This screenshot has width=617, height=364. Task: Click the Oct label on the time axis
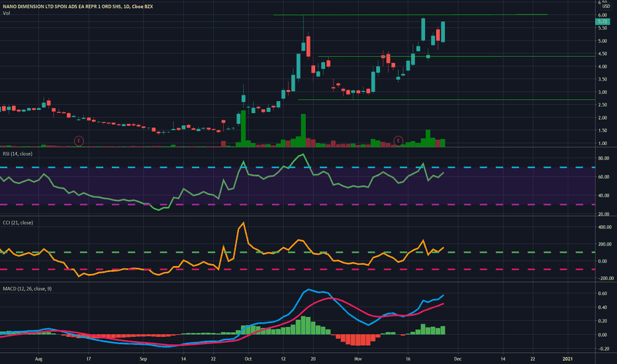pyautogui.click(x=248, y=359)
